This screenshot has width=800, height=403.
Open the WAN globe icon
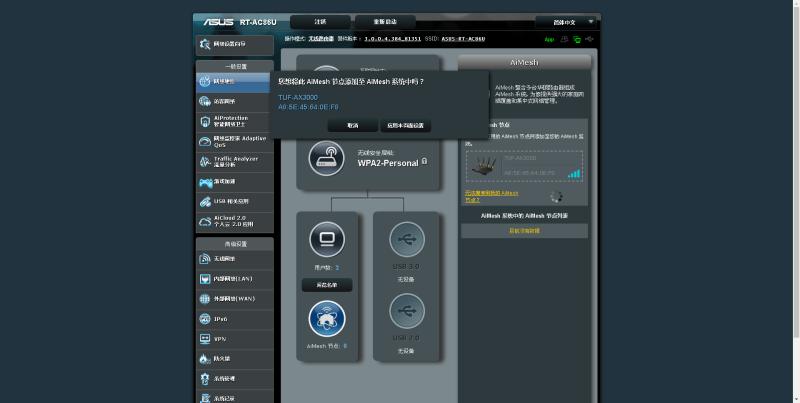pyautogui.click(x=205, y=299)
